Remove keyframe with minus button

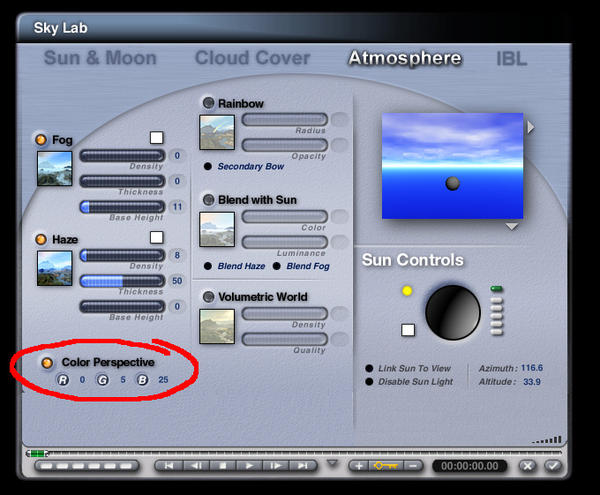click(x=413, y=466)
